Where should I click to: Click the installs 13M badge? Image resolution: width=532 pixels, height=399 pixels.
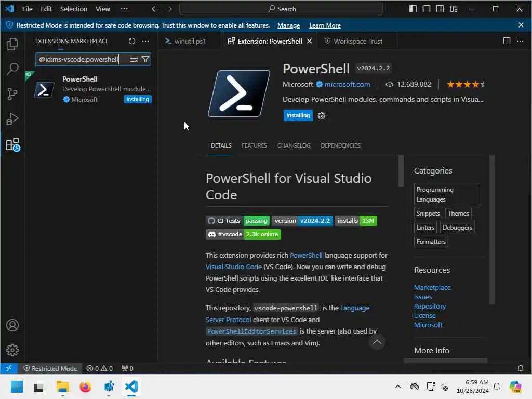[355, 221]
